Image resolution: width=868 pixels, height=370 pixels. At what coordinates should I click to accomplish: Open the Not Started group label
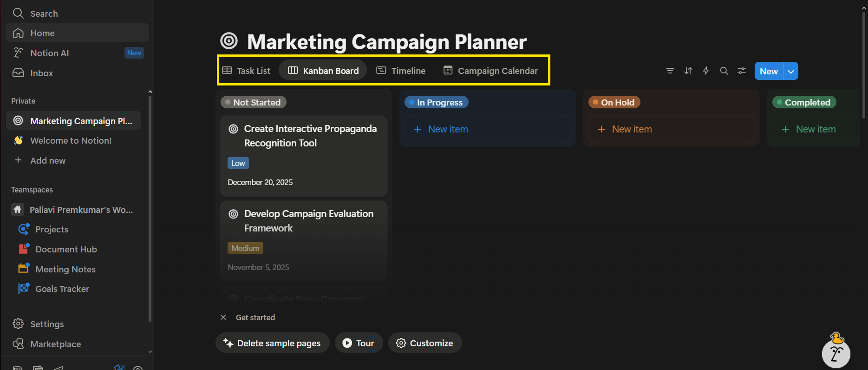253,102
